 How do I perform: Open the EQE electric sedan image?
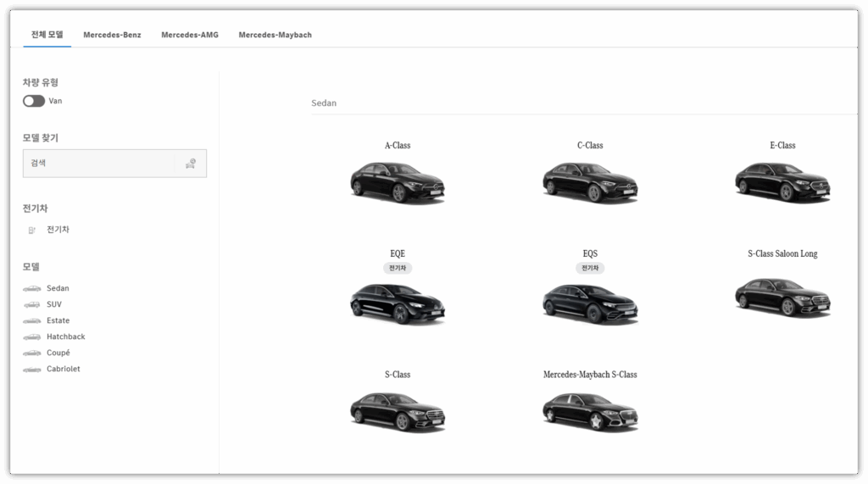click(x=397, y=302)
